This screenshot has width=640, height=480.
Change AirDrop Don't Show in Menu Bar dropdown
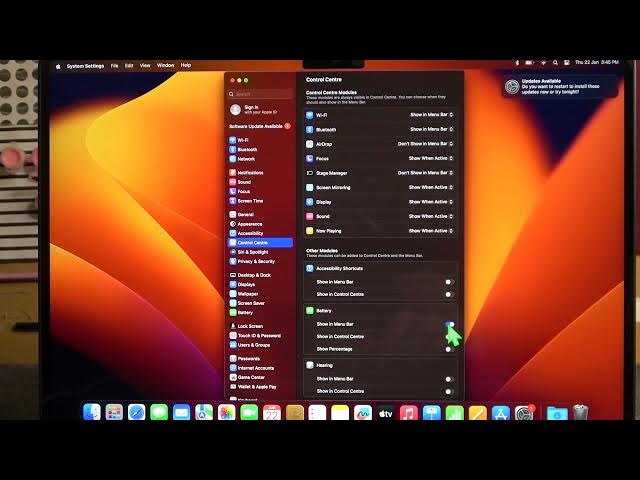(x=425, y=144)
